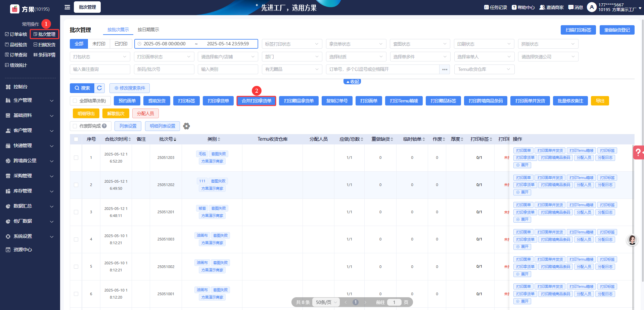This screenshot has height=310, width=644.
Task: Toggle the 全部结果(8条) checkbox
Action: 75,101
